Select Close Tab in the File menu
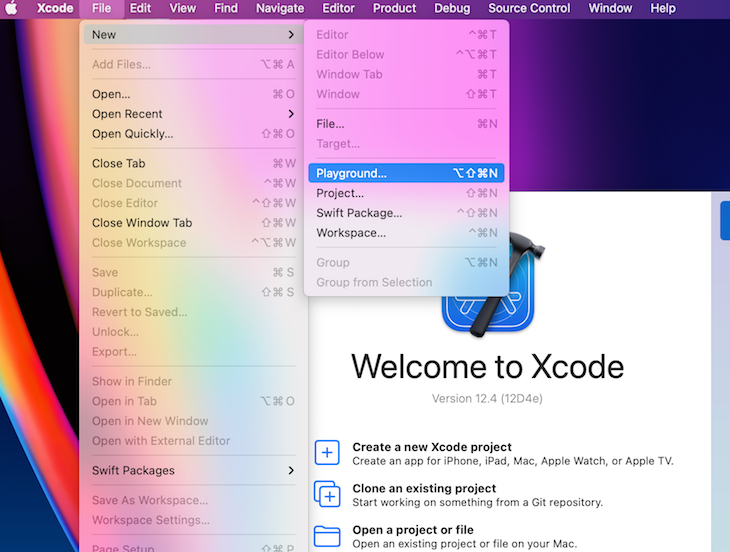This screenshot has height=552, width=730. [x=193, y=163]
